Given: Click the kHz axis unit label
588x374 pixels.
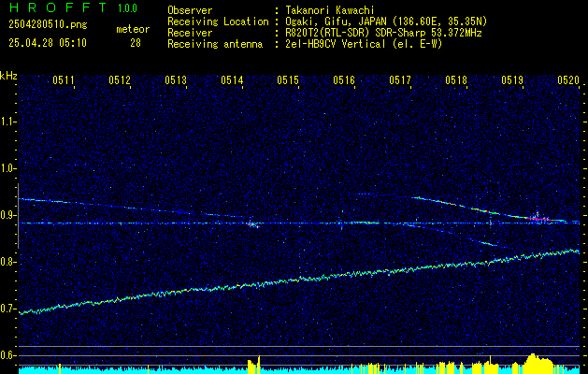Looking at the screenshot, I should tap(8, 76).
